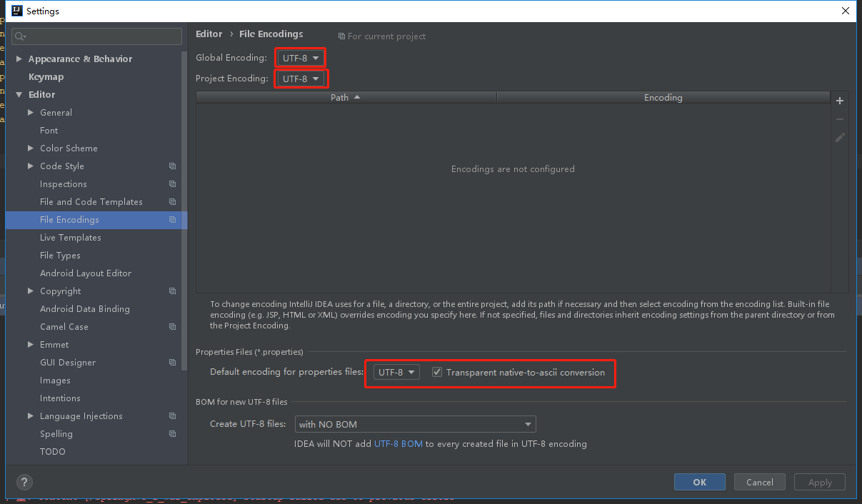This screenshot has height=504, width=862.
Task: Expand the General node
Action: click(x=31, y=112)
